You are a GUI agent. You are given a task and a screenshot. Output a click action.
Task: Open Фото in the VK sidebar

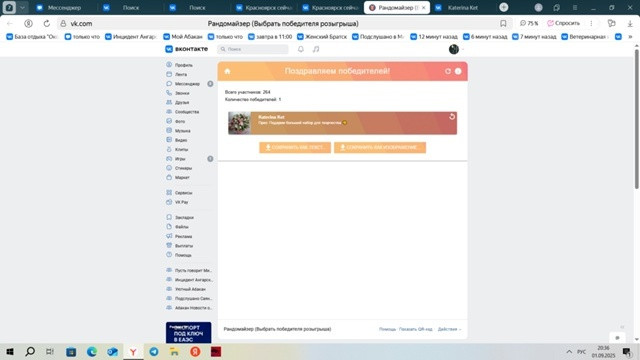180,121
